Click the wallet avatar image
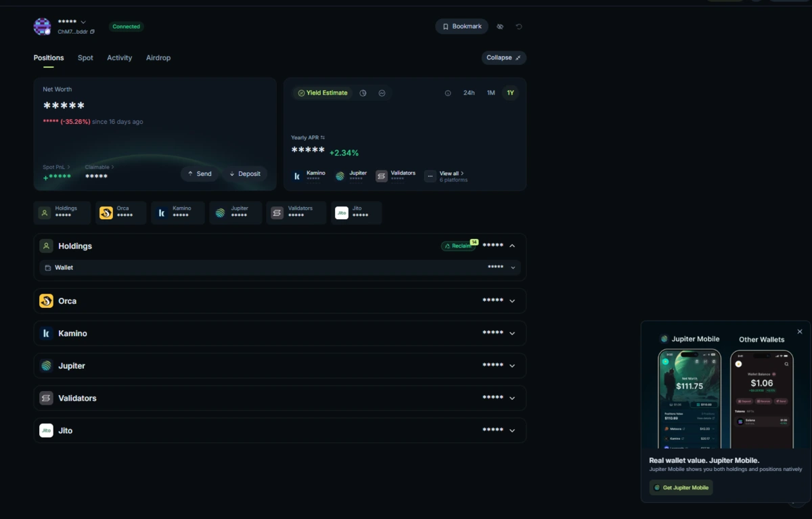The height and width of the screenshot is (519, 812). point(42,26)
